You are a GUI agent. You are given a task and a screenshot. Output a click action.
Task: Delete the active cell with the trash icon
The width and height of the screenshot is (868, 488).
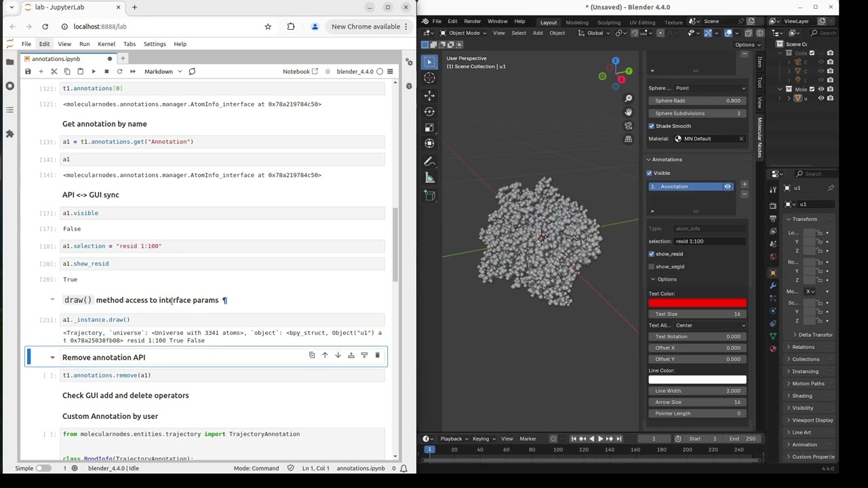coord(377,355)
